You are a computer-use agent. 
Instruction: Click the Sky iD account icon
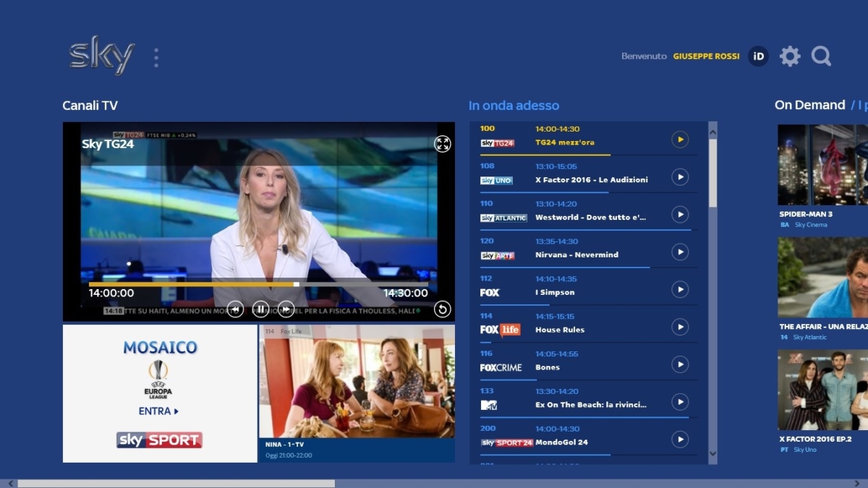point(757,56)
